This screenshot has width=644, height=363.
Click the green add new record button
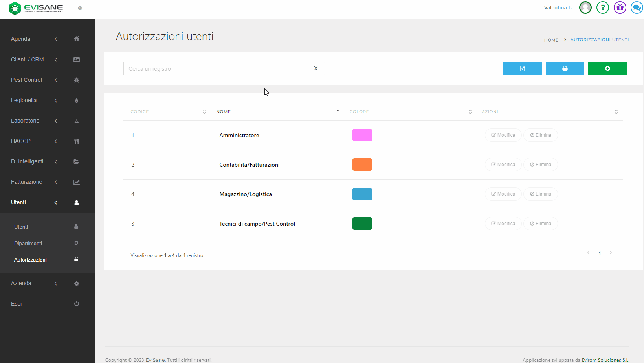click(607, 68)
